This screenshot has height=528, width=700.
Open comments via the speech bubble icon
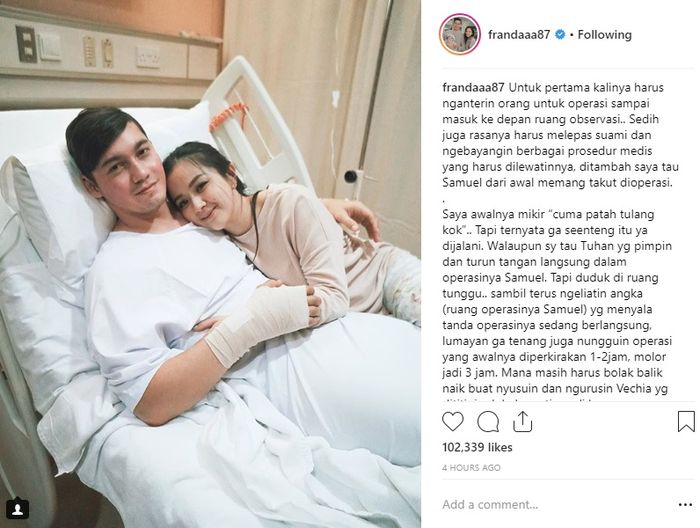(488, 422)
